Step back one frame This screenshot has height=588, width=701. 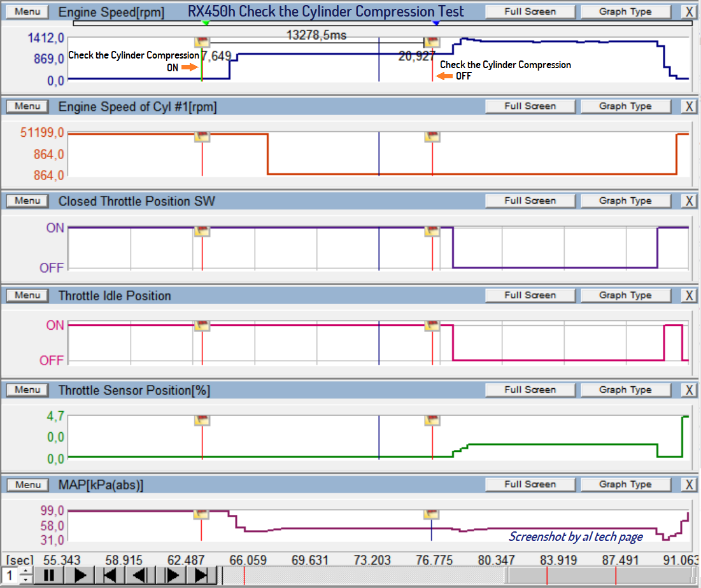tap(140, 576)
